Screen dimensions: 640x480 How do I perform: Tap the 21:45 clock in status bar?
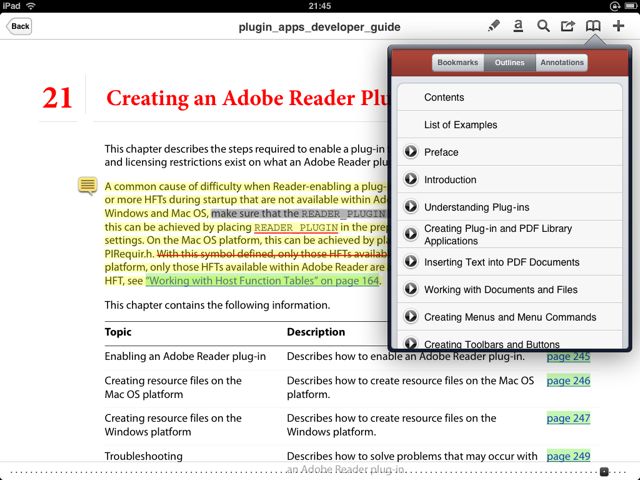click(320, 6)
